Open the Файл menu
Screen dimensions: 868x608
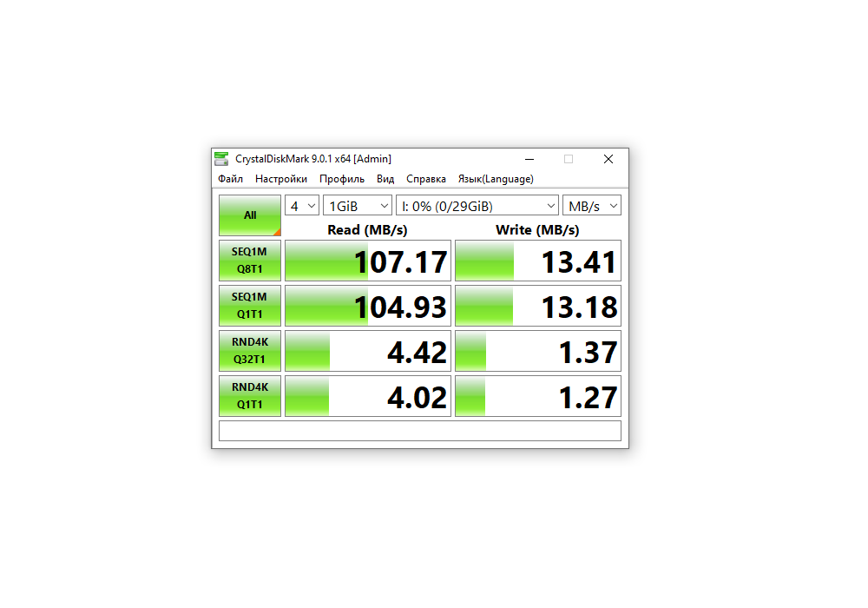pos(230,179)
